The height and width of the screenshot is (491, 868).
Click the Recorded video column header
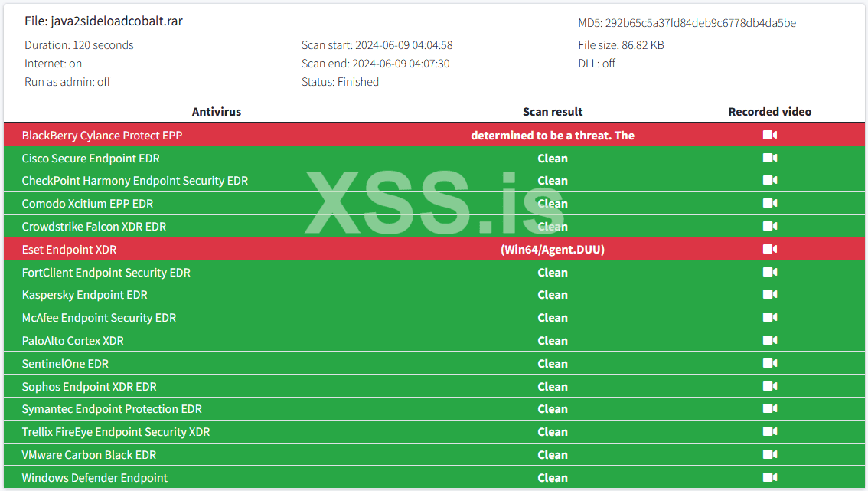pos(769,112)
